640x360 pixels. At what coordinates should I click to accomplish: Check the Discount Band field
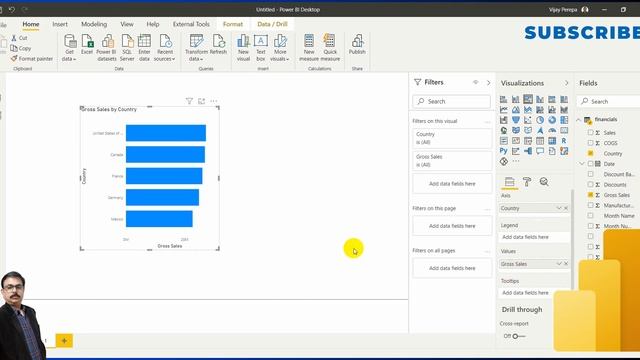tap(590, 174)
